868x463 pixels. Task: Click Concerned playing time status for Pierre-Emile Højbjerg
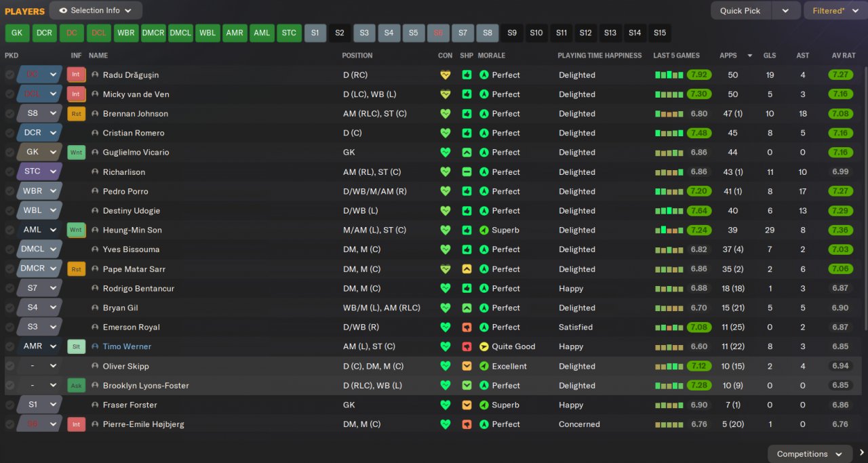pos(579,424)
